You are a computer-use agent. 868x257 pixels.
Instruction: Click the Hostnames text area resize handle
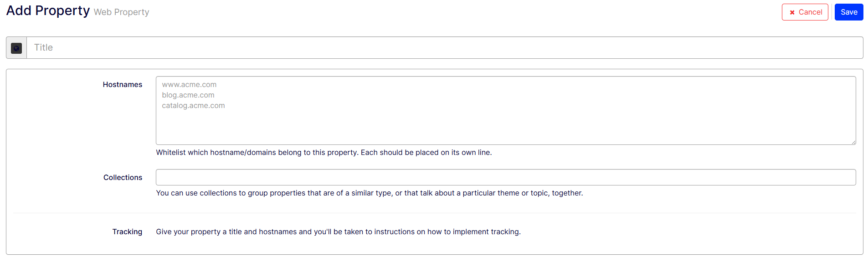853,142
